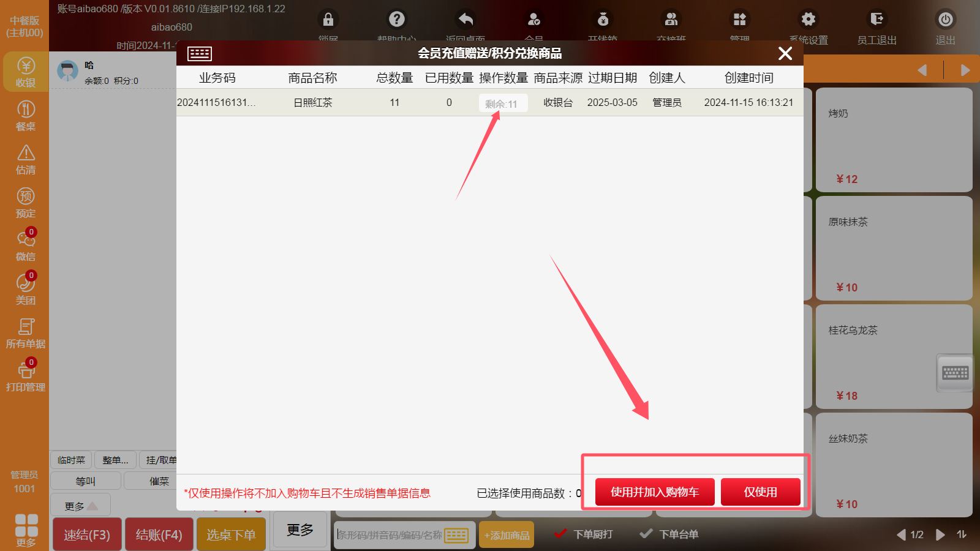Screen dimensions: 980x551
Task: Click the 操作数量 field showing 剩余:11
Action: tap(502, 103)
